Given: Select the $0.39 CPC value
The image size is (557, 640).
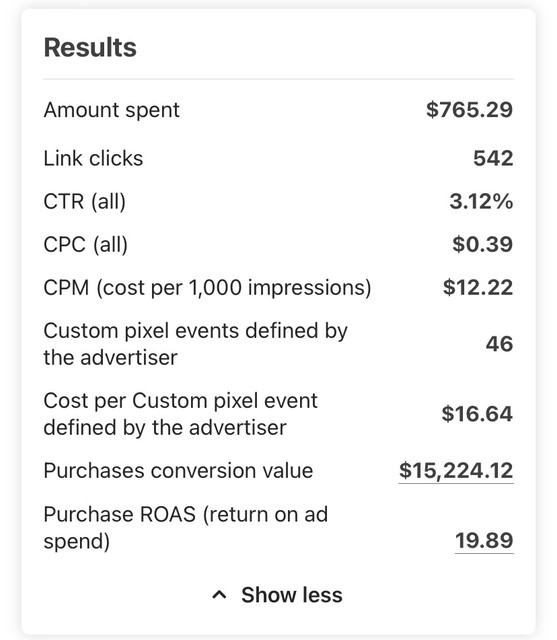Looking at the screenshot, I should [482, 244].
